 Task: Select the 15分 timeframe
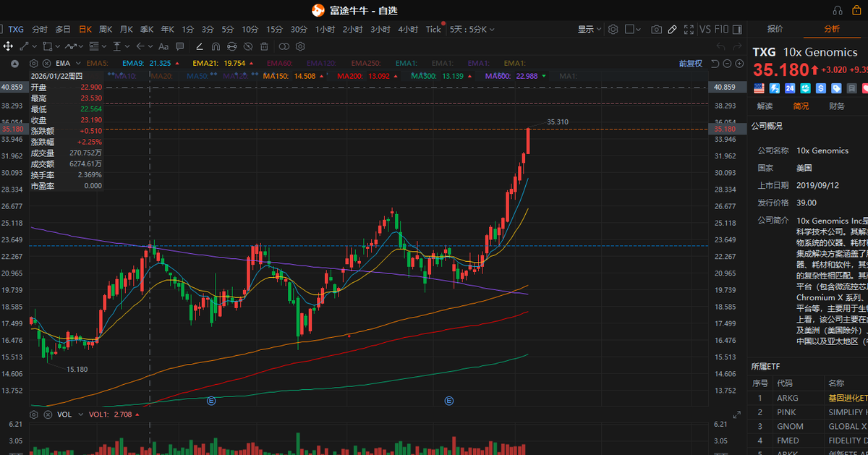click(274, 30)
